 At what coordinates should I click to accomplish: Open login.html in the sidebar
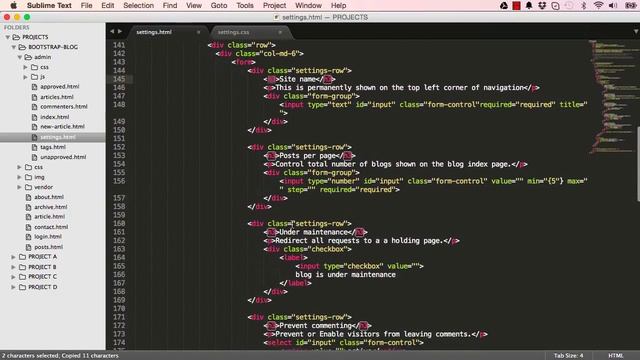tap(48, 237)
